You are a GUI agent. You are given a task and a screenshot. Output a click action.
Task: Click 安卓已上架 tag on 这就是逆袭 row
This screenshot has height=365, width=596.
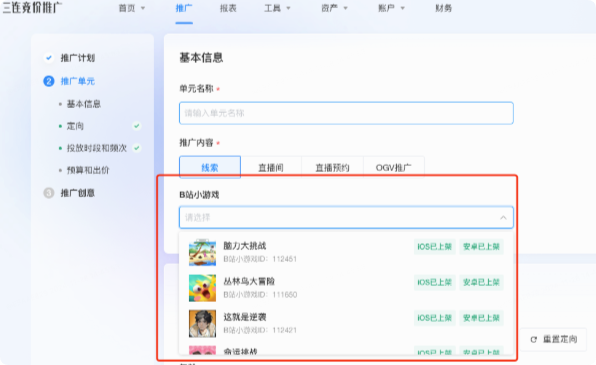point(481,318)
